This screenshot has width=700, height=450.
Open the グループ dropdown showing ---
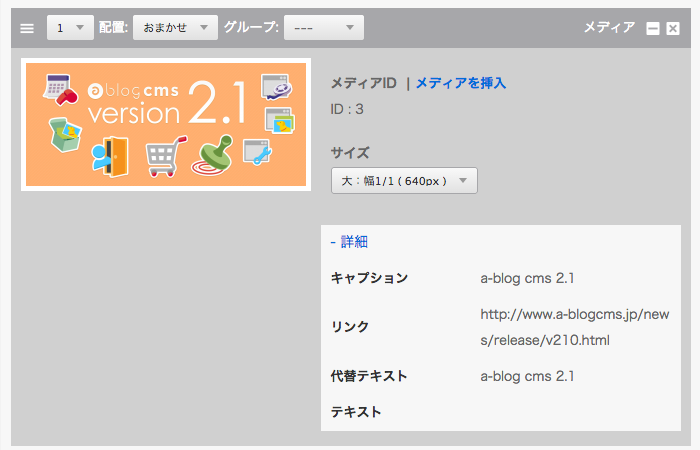tap(324, 28)
